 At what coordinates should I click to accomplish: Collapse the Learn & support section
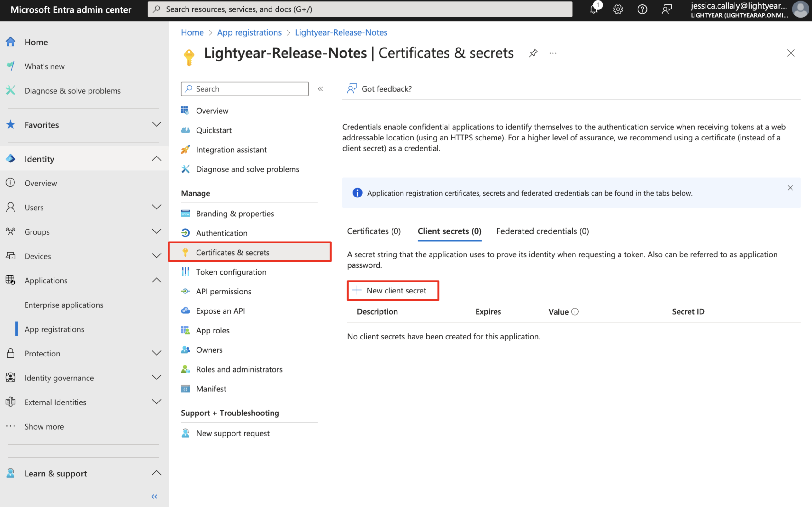156,473
